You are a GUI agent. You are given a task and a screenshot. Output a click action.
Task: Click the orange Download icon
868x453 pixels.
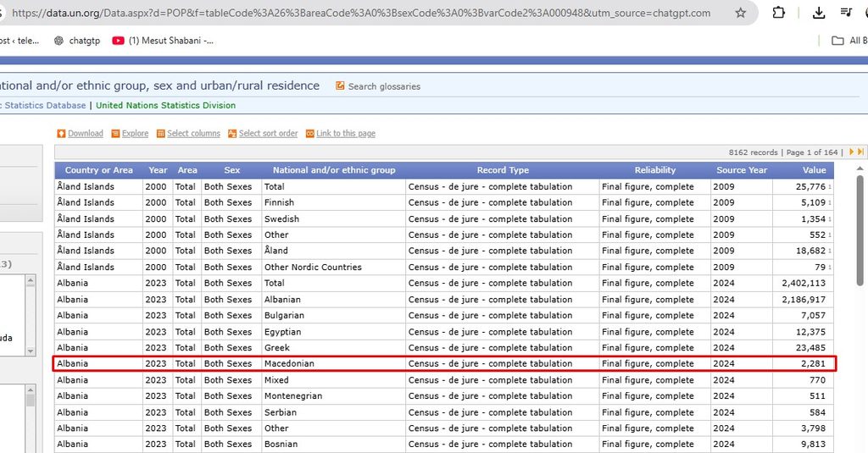61,133
